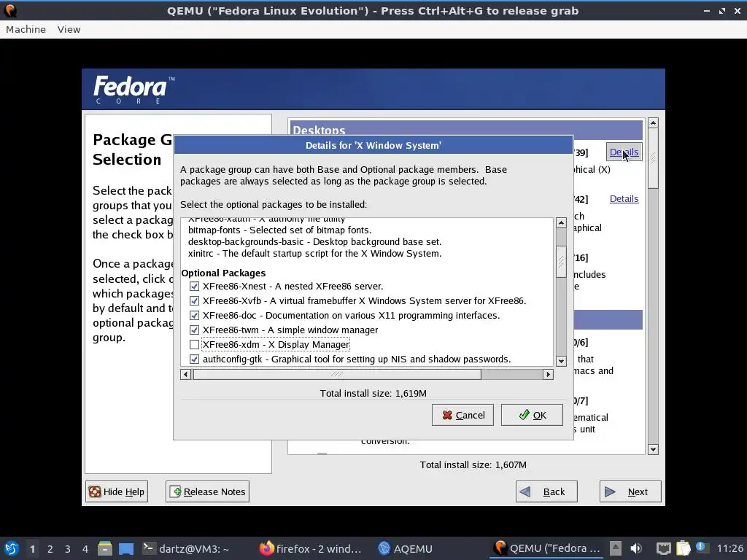Click Cancel in the details dialog
This screenshot has width=747, height=560.
[x=462, y=415]
